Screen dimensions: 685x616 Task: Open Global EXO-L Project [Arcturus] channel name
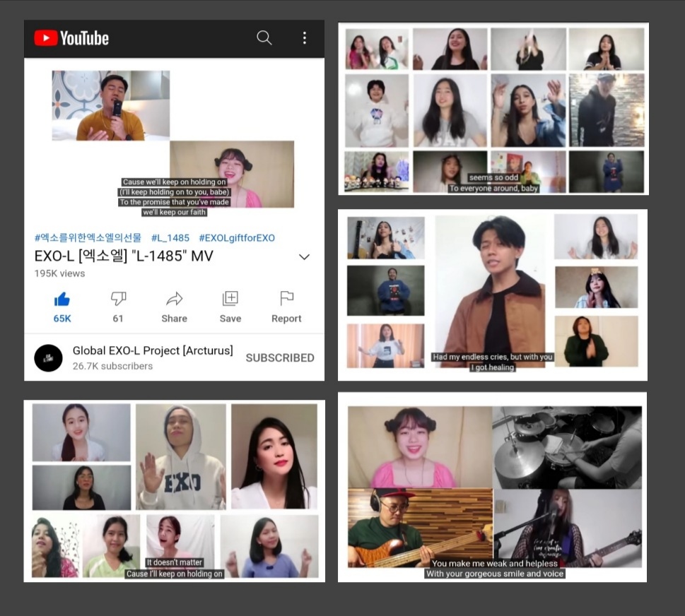(x=153, y=350)
